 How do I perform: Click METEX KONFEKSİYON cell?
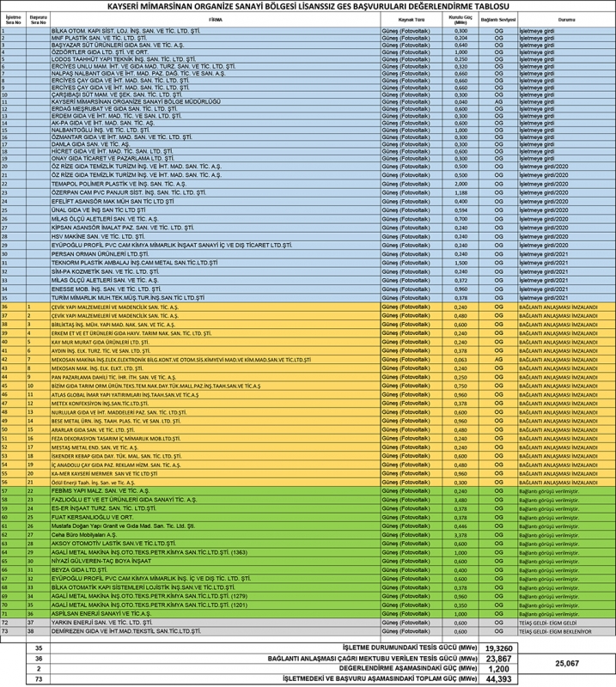click(216, 404)
